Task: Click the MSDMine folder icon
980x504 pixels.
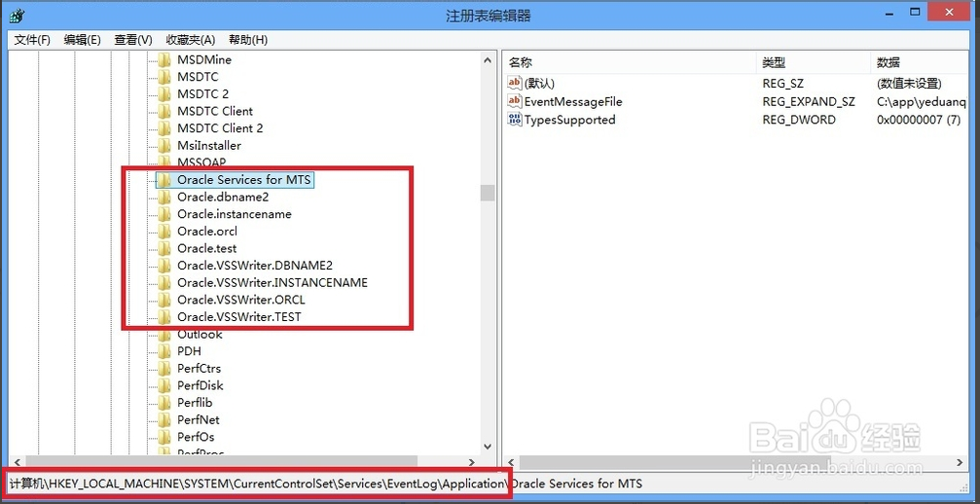Action: [x=164, y=60]
